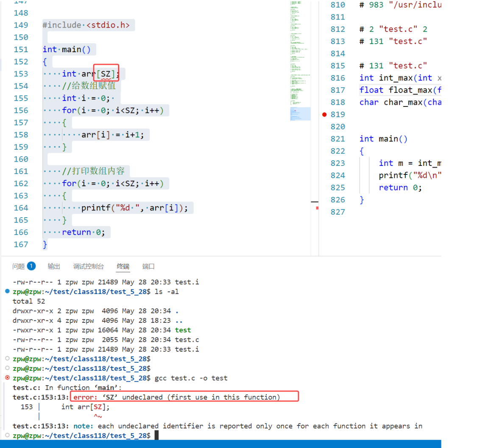Image resolution: width=491 pixels, height=448 pixels.
Task: Click the comment //打印数组内容
Action: 93,171
